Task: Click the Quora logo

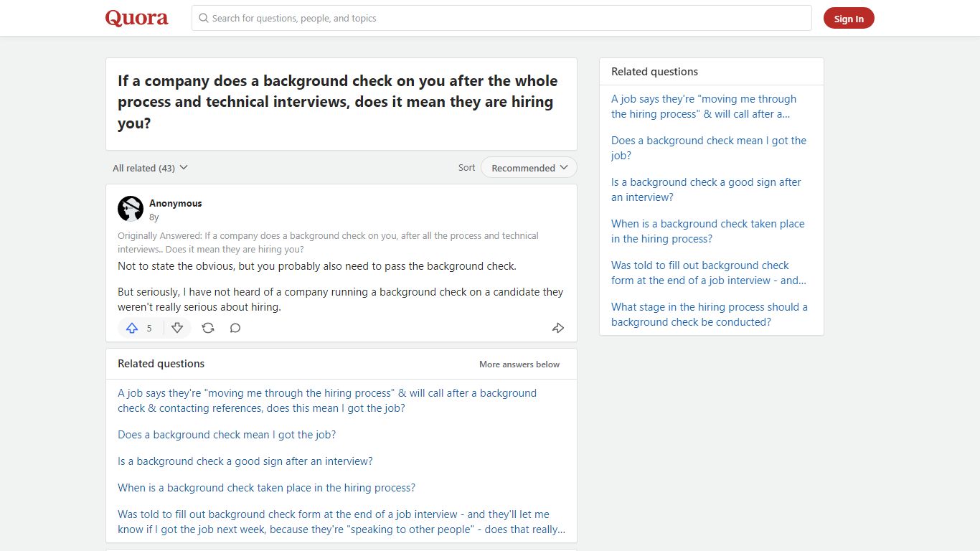Action: coord(136,18)
